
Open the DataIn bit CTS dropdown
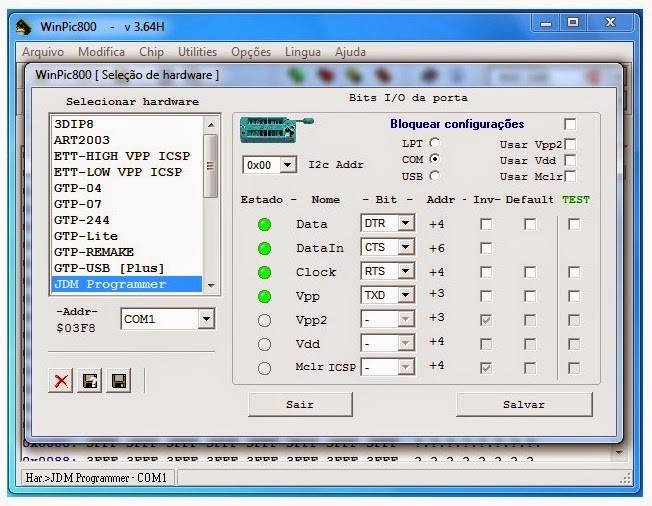pyautogui.click(x=405, y=247)
